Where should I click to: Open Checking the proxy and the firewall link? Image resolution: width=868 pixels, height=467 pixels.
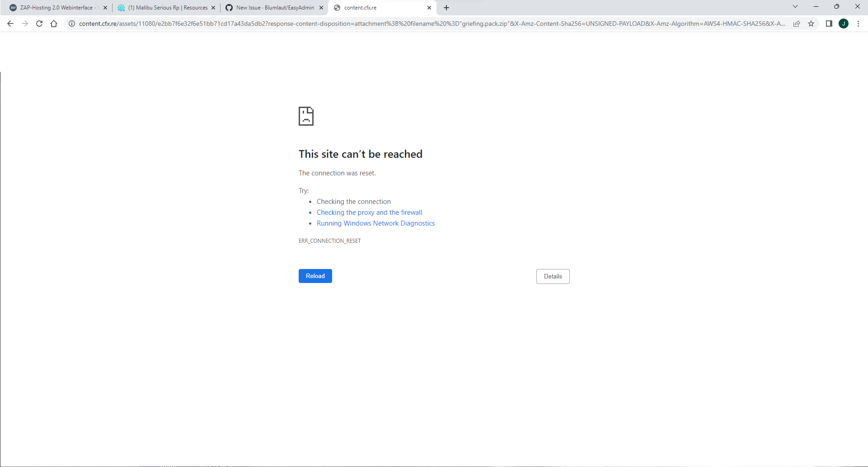click(369, 212)
